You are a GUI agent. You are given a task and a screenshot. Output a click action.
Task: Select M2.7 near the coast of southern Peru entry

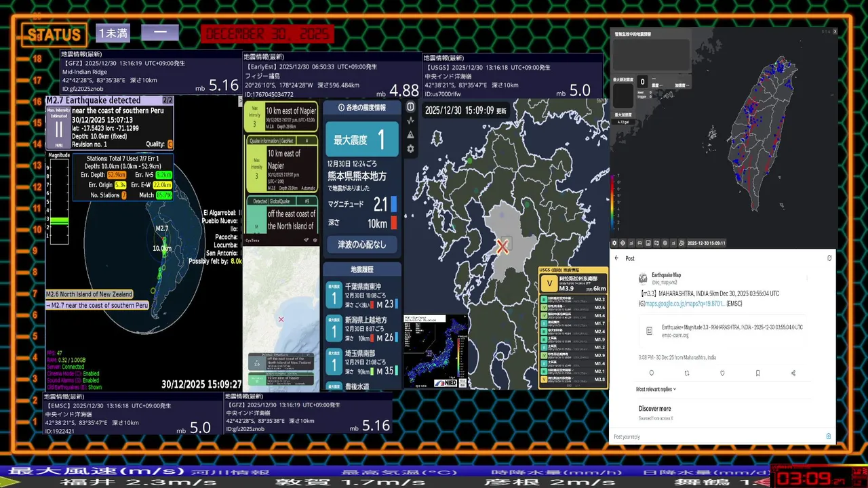click(97, 306)
